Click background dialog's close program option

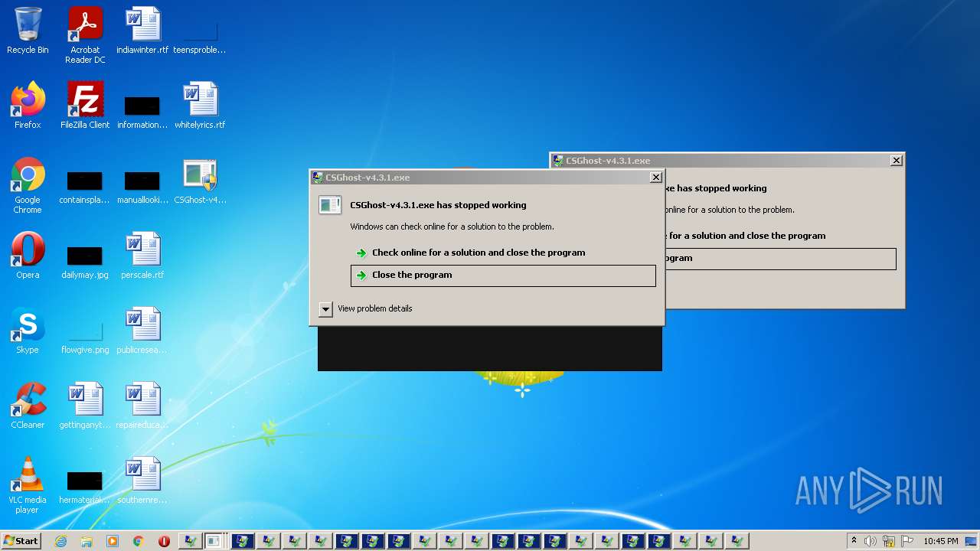tap(780, 259)
